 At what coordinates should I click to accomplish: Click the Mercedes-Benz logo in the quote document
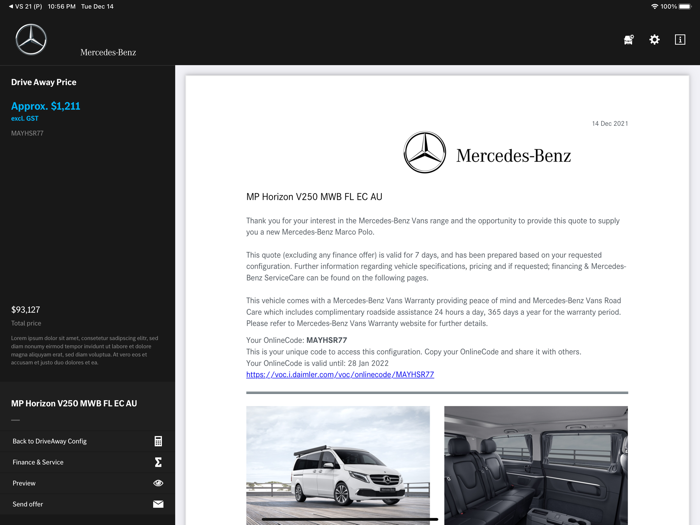487,153
